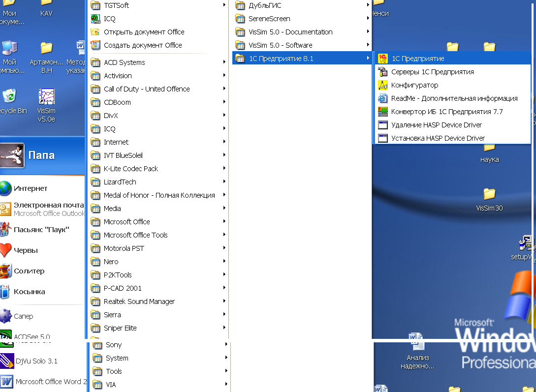The image size is (536, 392).
Task: Open the VIA program group
Action: tap(159, 385)
